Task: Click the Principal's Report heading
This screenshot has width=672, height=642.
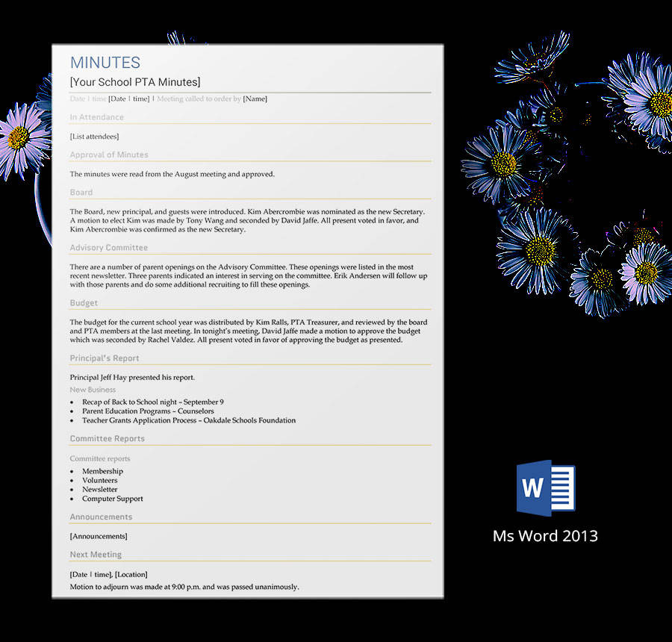Action: point(105,358)
